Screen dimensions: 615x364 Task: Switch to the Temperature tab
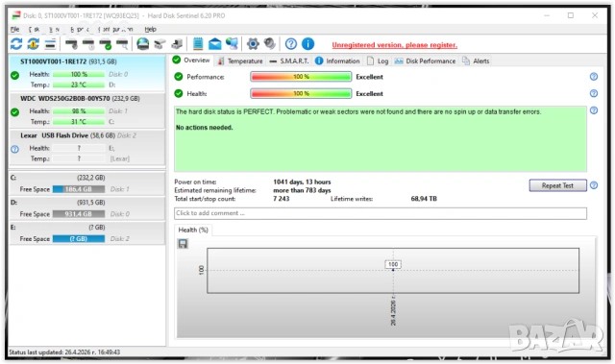[x=240, y=61]
